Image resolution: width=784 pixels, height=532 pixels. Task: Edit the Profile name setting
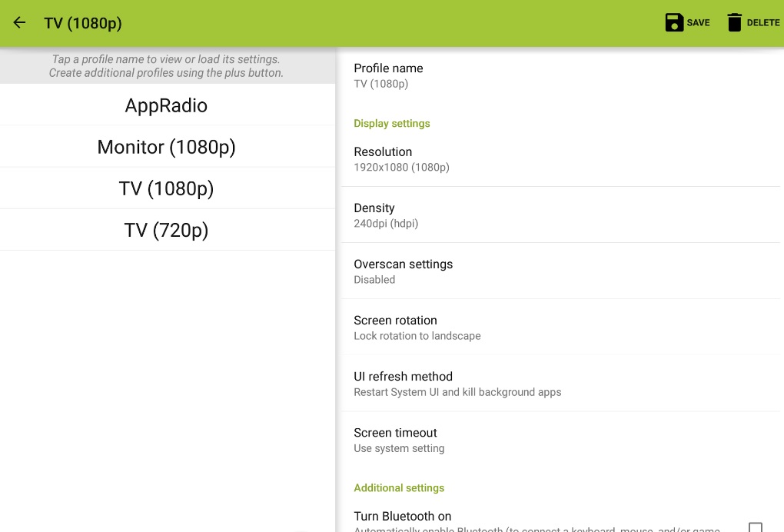click(560, 75)
